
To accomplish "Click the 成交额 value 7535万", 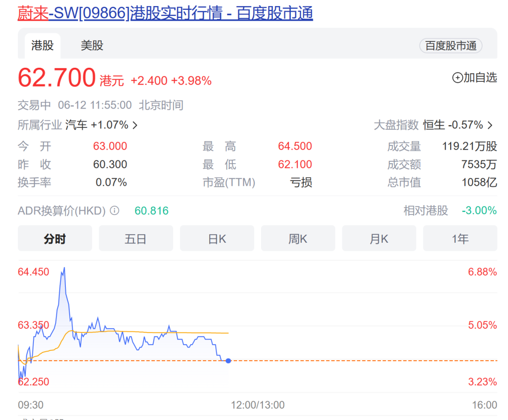I will click(479, 165).
